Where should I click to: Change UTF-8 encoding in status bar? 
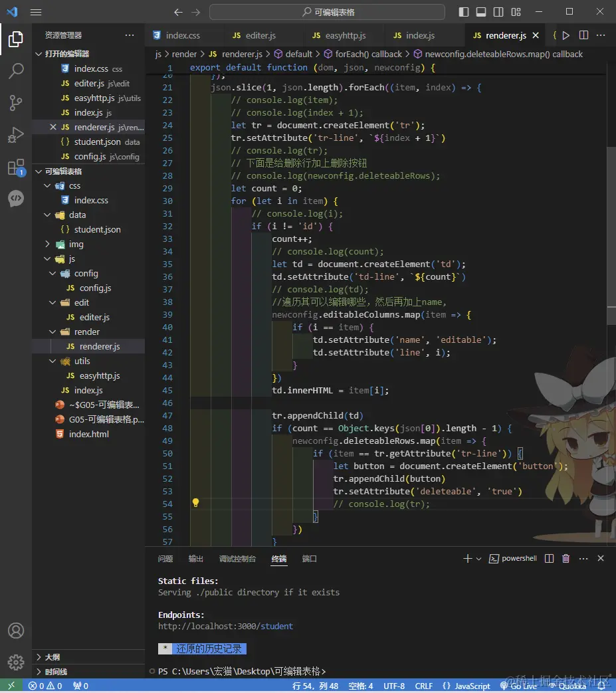tap(394, 686)
